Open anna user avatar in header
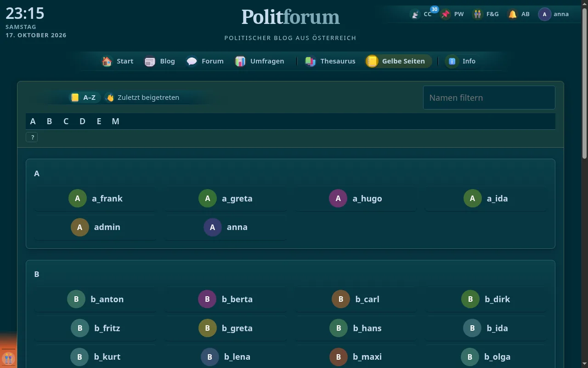 (x=545, y=14)
